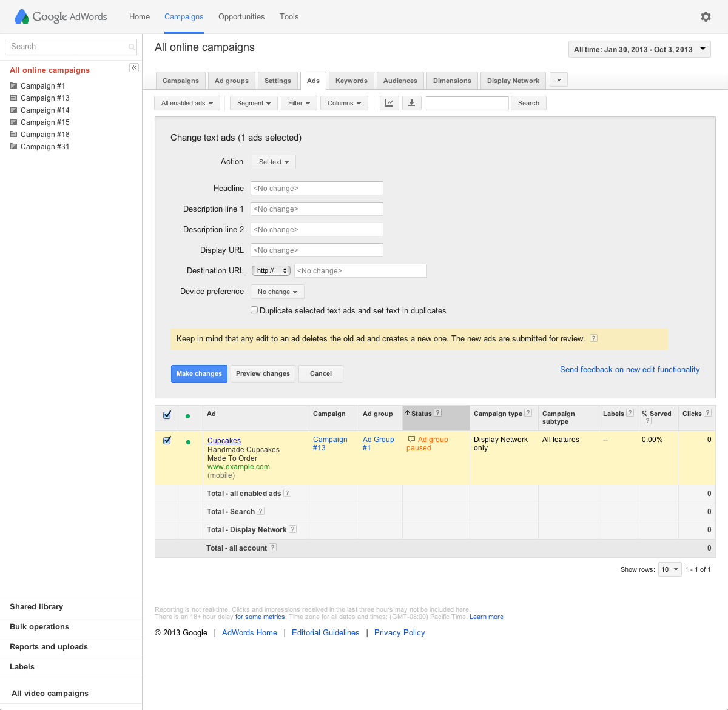Click the toolbar Search button
The image size is (728, 710).
528,103
